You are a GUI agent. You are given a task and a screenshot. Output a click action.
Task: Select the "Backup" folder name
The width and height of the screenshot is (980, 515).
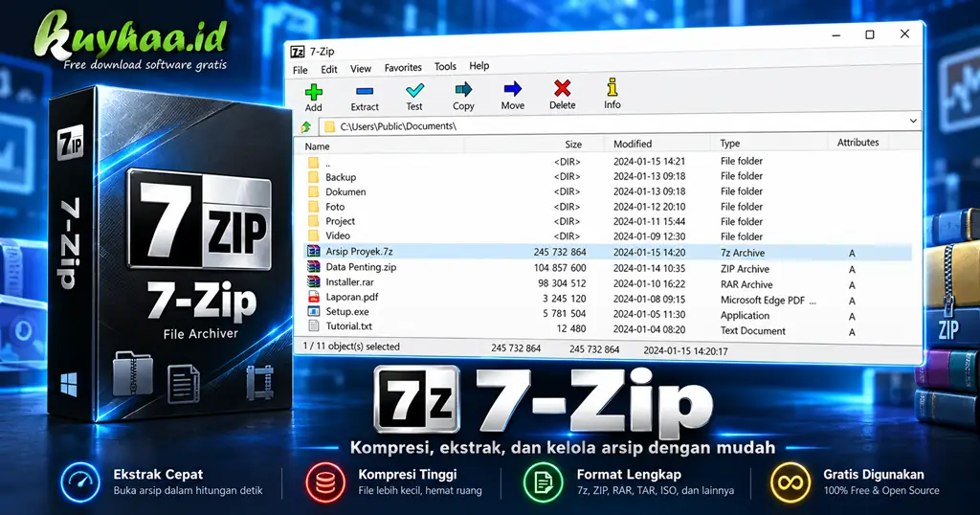[341, 177]
